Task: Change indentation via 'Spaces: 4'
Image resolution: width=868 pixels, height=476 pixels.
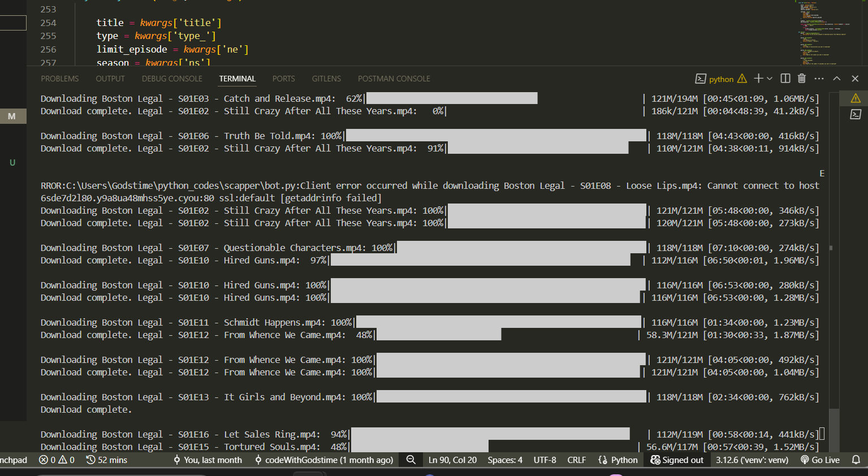Action: pyautogui.click(x=505, y=460)
